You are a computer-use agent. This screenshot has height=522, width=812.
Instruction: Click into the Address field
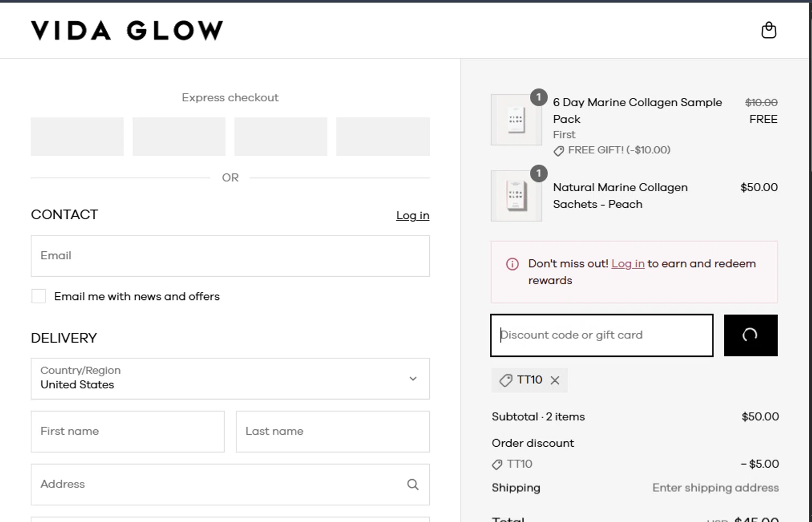(x=230, y=485)
